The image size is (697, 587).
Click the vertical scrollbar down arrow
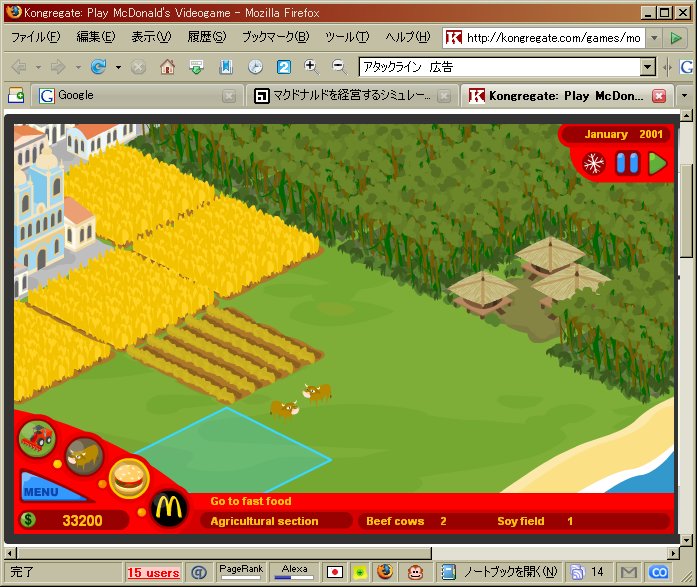[686, 541]
